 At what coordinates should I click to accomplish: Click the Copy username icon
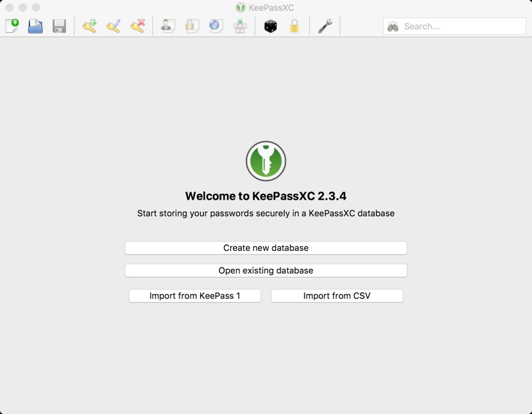(x=168, y=26)
